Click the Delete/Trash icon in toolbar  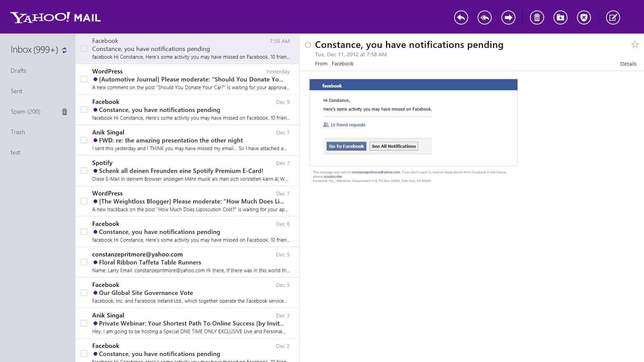tap(537, 17)
